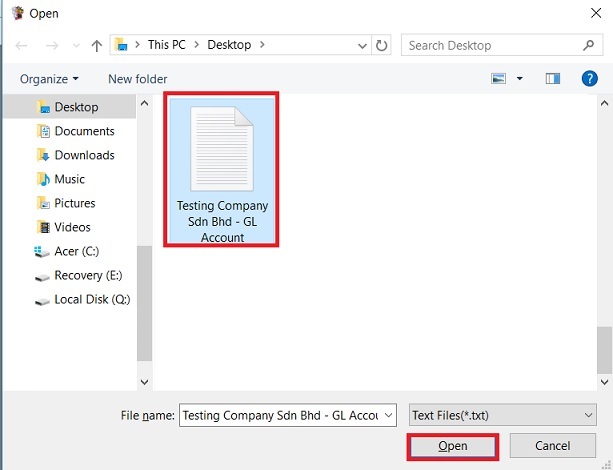
Task: Open Music in the navigation pane
Action: point(70,179)
